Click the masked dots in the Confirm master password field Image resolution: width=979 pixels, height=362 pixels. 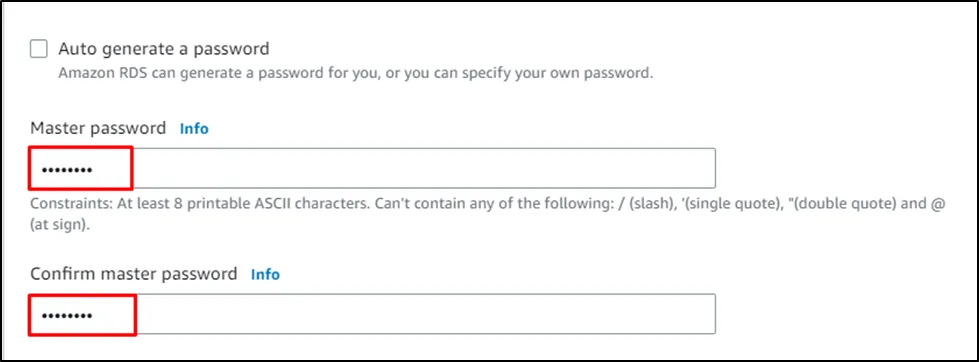coord(67,316)
